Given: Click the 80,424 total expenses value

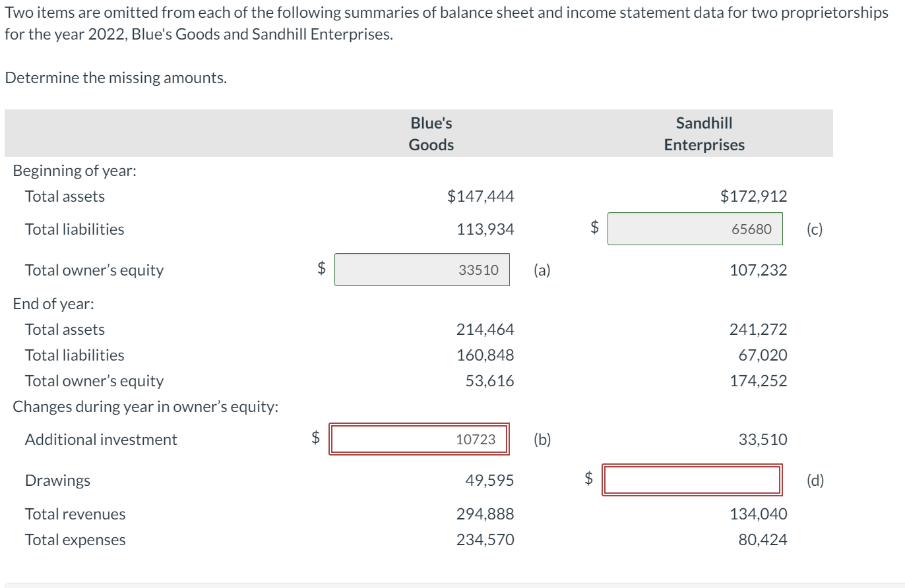Looking at the screenshot, I should (763, 540).
